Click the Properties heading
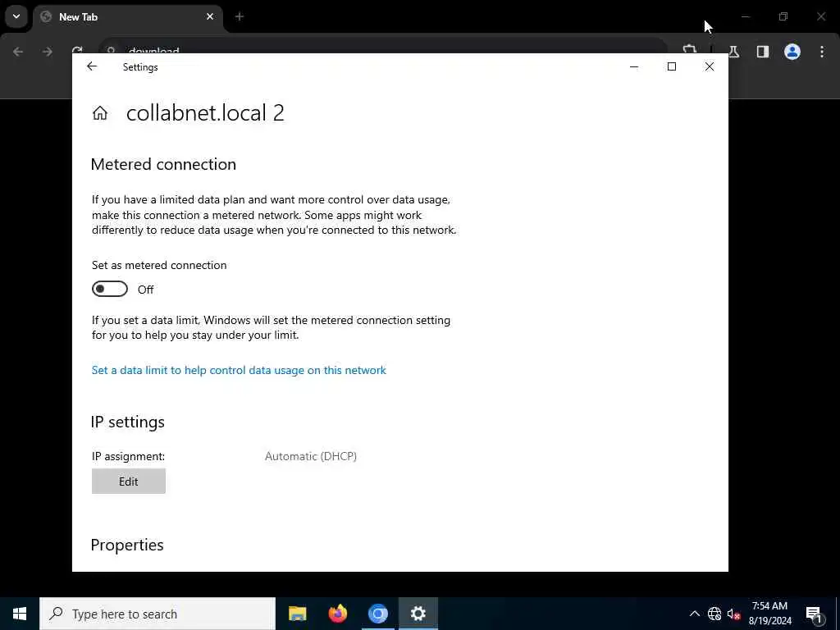 (127, 545)
